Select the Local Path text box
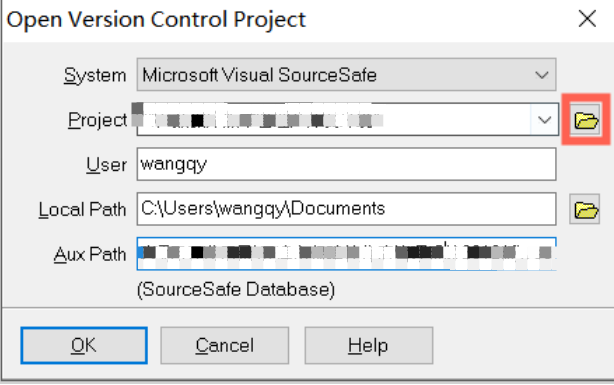 346,209
